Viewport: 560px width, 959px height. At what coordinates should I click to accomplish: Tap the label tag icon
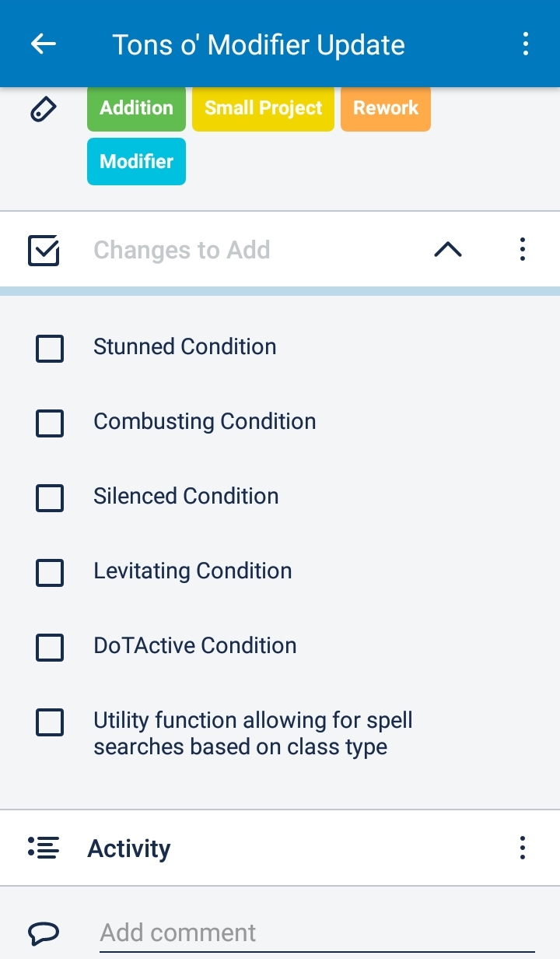(43, 109)
